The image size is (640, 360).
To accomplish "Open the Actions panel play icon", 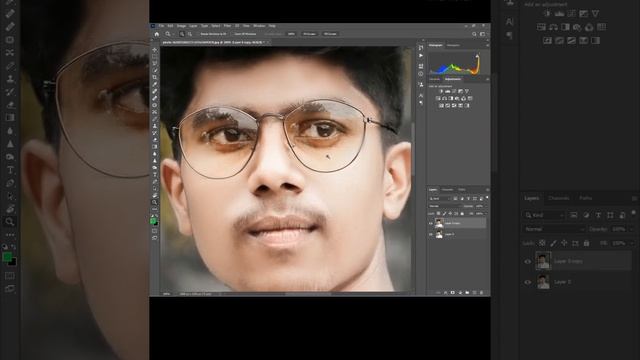I will click(x=421, y=56).
